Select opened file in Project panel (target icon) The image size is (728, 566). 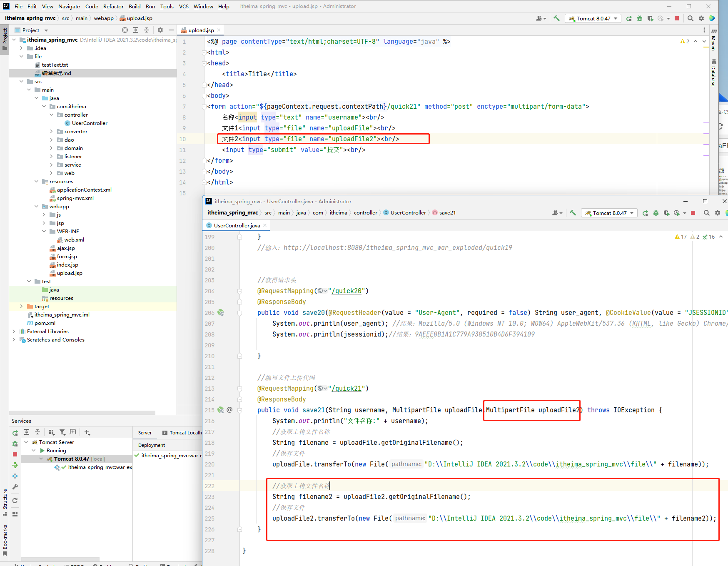125,30
